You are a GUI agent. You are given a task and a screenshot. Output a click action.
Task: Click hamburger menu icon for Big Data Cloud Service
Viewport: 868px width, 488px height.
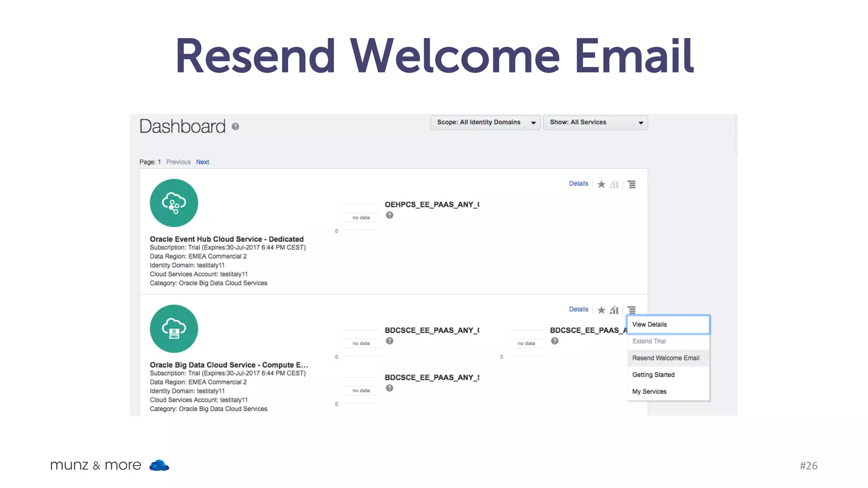[x=632, y=310]
